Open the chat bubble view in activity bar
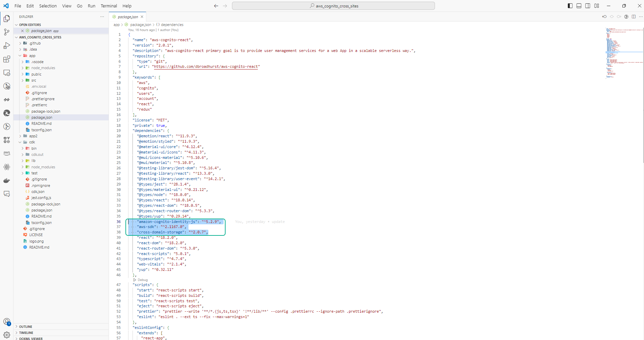The image size is (644, 340). (7, 194)
